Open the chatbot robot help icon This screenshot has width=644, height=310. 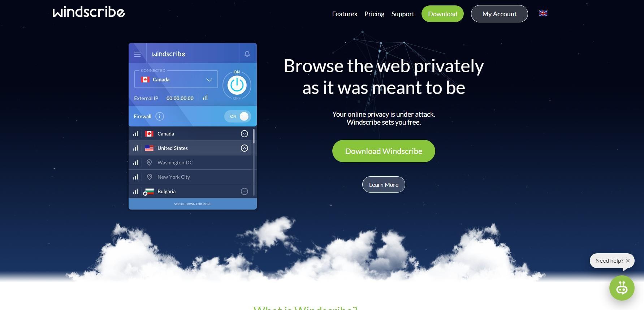tap(622, 288)
